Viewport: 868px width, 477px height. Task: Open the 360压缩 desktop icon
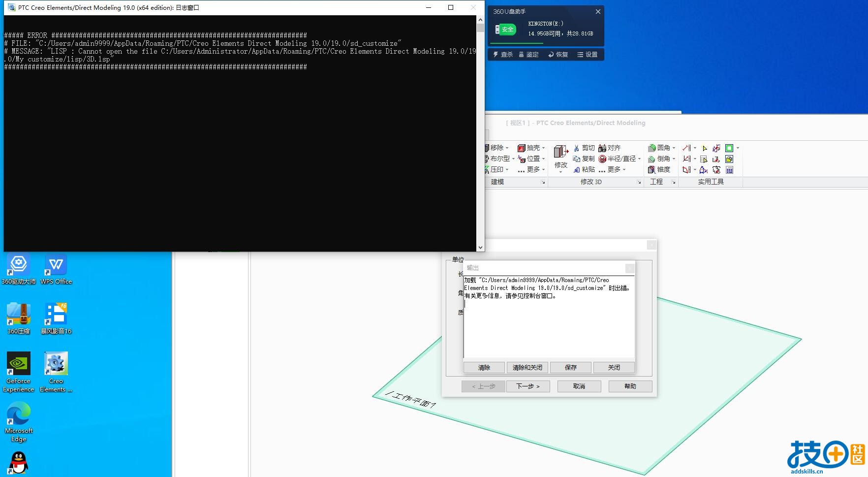tap(19, 318)
